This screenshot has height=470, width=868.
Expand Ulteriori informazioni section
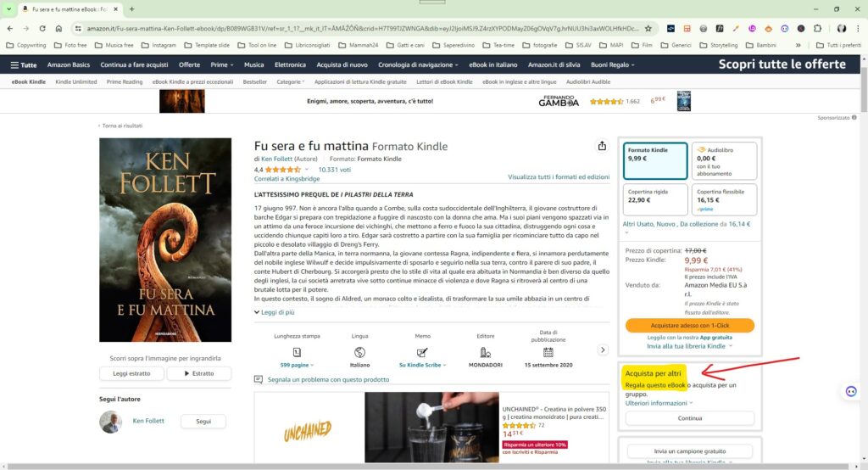click(659, 403)
